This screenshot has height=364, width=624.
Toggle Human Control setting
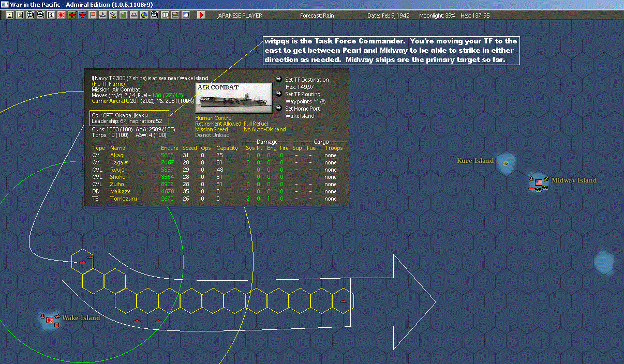tap(214, 118)
